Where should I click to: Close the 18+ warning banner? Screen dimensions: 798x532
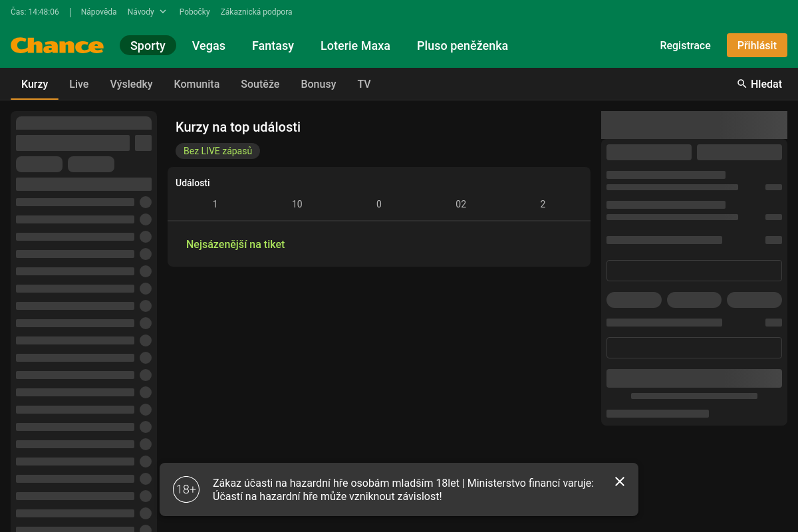coord(620,481)
